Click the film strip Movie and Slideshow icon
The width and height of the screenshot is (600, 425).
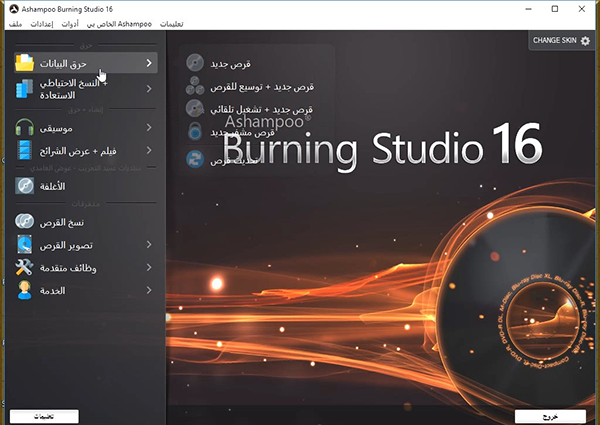pyautogui.click(x=24, y=150)
